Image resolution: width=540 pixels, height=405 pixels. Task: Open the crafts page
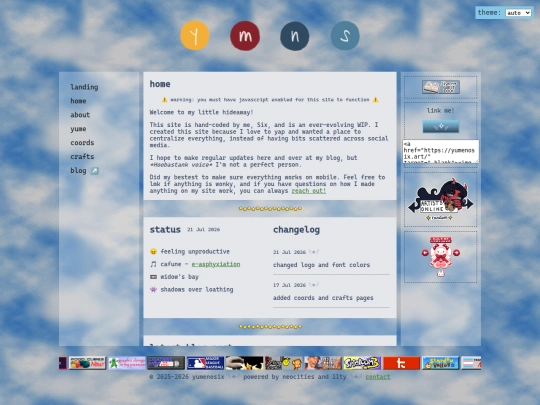(x=82, y=156)
